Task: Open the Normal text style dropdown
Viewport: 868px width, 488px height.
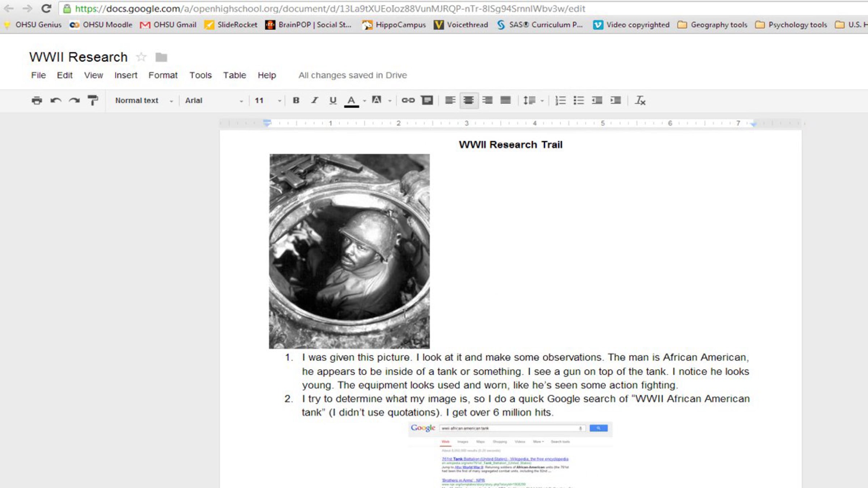Action: (x=144, y=100)
